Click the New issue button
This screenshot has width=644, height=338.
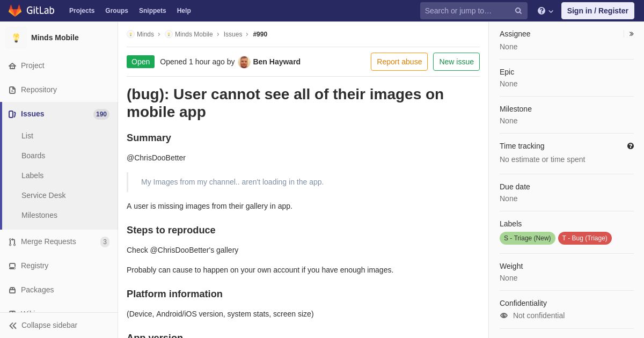[x=456, y=62]
